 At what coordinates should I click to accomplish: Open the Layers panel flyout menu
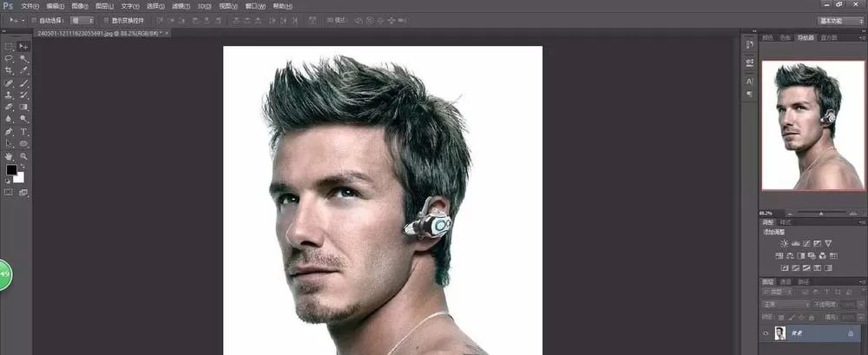(x=863, y=281)
